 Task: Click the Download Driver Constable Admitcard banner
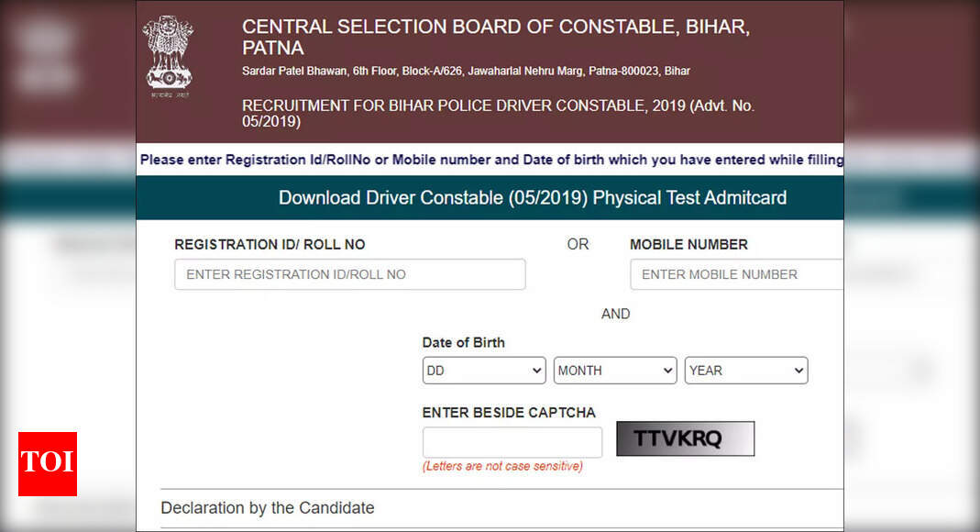[x=490, y=197]
